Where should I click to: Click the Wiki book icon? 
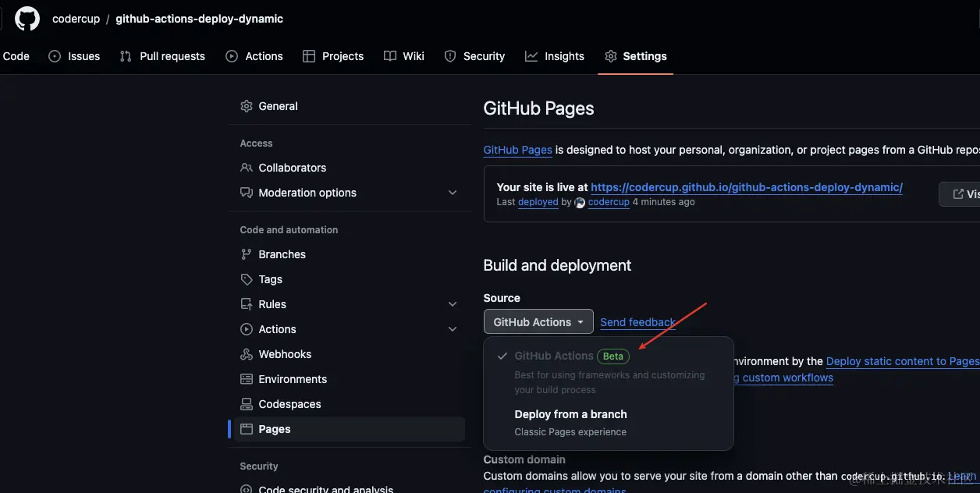click(390, 56)
